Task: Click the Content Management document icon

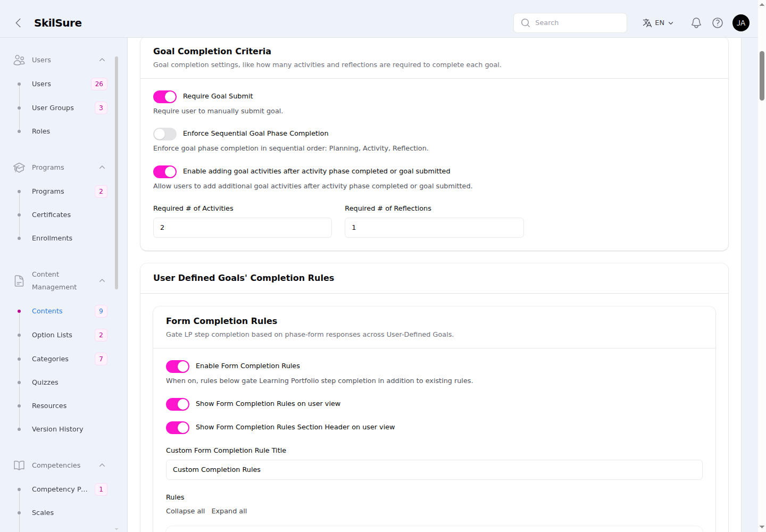Action: (19, 281)
